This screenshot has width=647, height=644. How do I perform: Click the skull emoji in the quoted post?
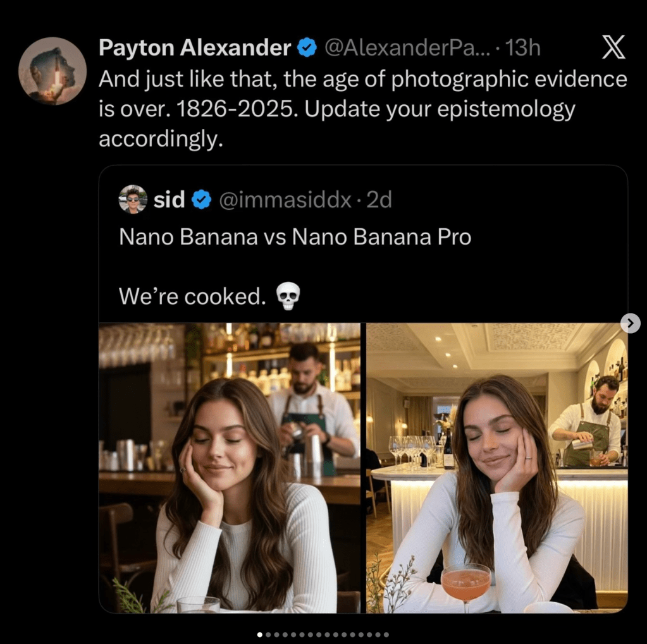click(x=288, y=296)
